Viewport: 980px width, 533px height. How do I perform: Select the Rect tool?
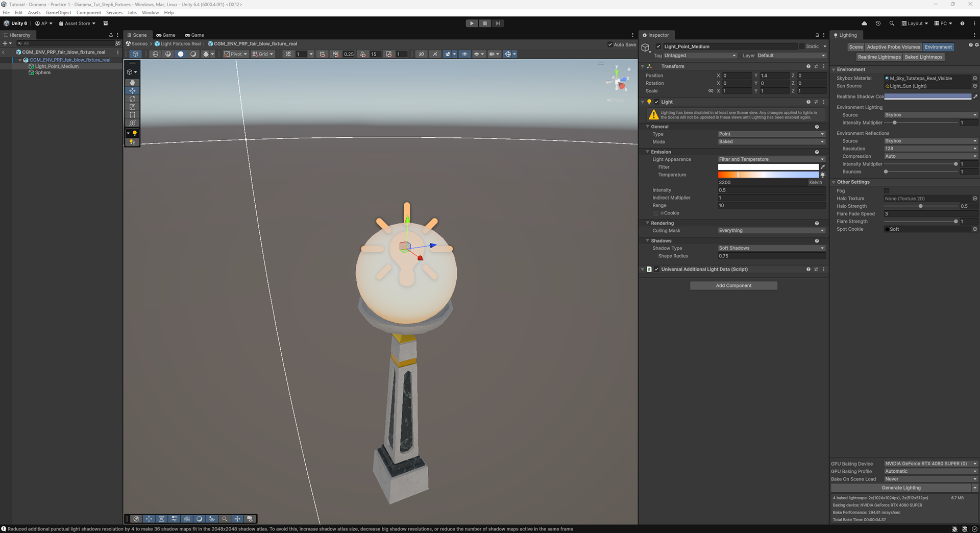tap(132, 115)
